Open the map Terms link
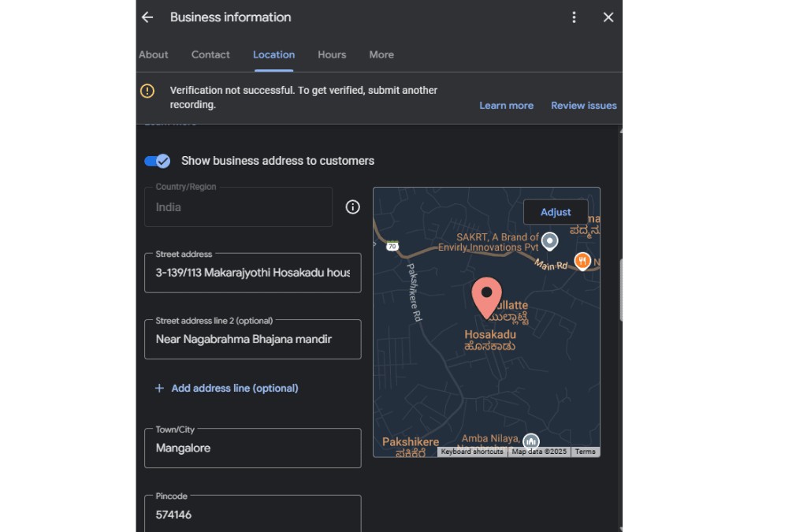Image resolution: width=807 pixels, height=532 pixels. click(585, 451)
